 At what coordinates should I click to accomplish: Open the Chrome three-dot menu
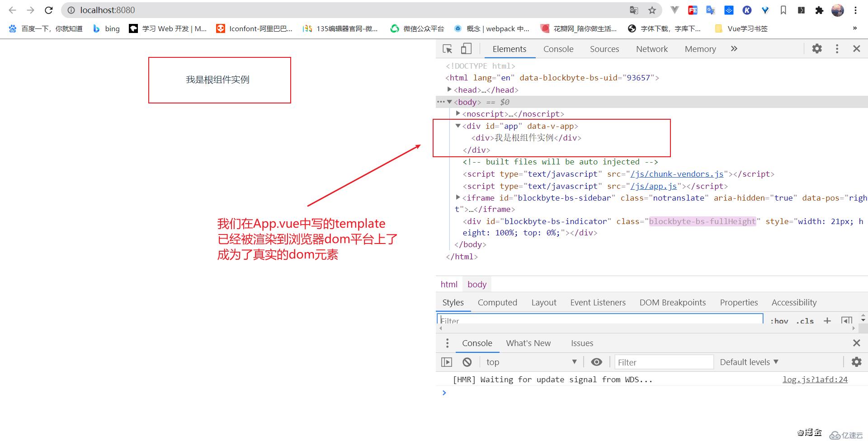point(855,10)
